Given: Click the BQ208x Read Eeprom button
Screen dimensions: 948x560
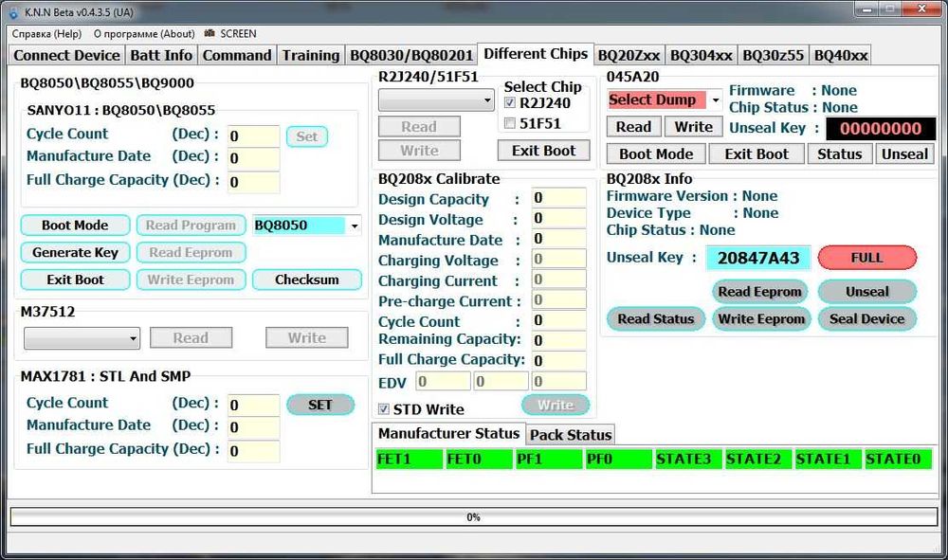Looking at the screenshot, I should tap(760, 292).
